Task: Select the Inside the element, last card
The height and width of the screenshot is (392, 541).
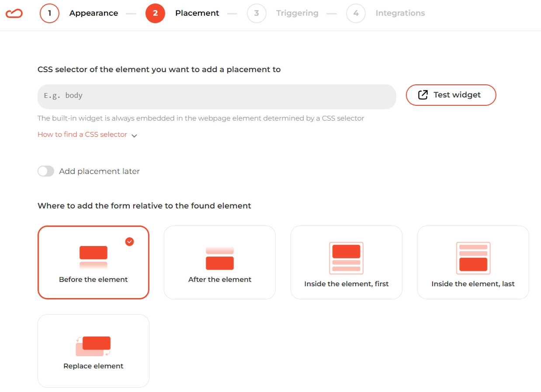Action: coord(473,262)
